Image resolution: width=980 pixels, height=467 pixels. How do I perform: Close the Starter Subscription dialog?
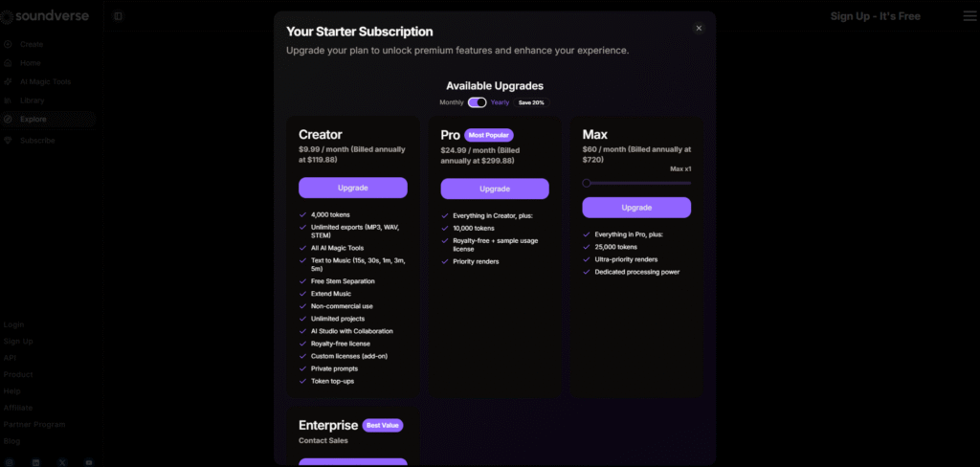[x=699, y=28]
